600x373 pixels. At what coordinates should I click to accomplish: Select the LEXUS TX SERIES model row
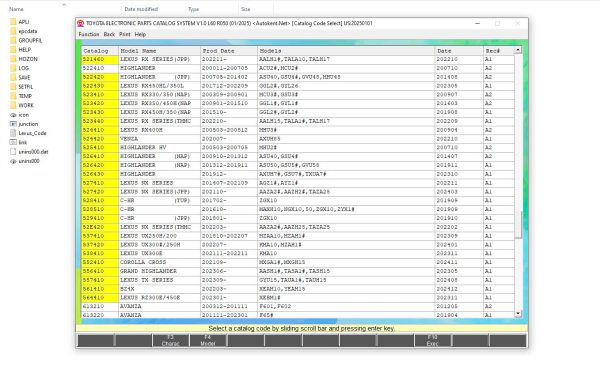tap(298, 280)
